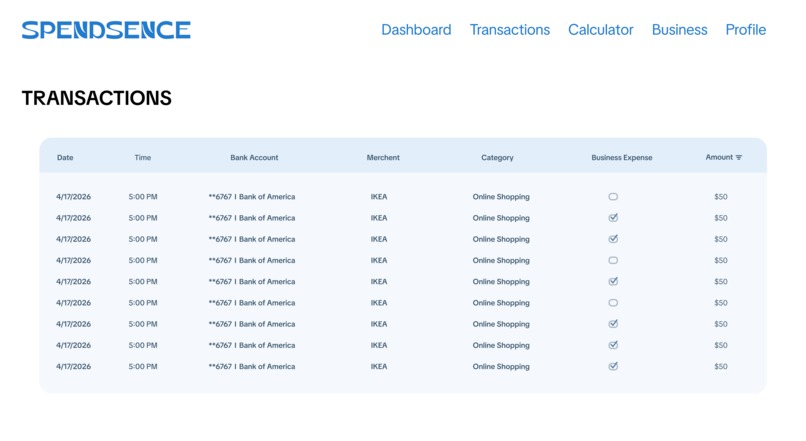Uncheck Business Expense box in eighth row
The width and height of the screenshot is (806, 441).
(613, 345)
